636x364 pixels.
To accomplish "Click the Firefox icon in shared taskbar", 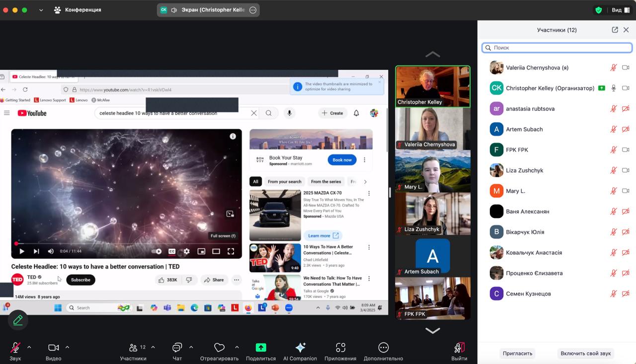I will tap(248, 308).
